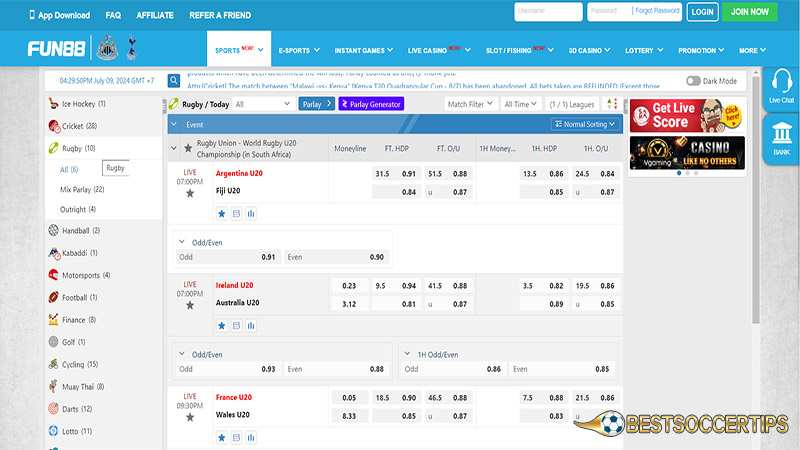Collapse the Rugby Union league section
Viewport: 800px width, 450px height.
click(173, 148)
